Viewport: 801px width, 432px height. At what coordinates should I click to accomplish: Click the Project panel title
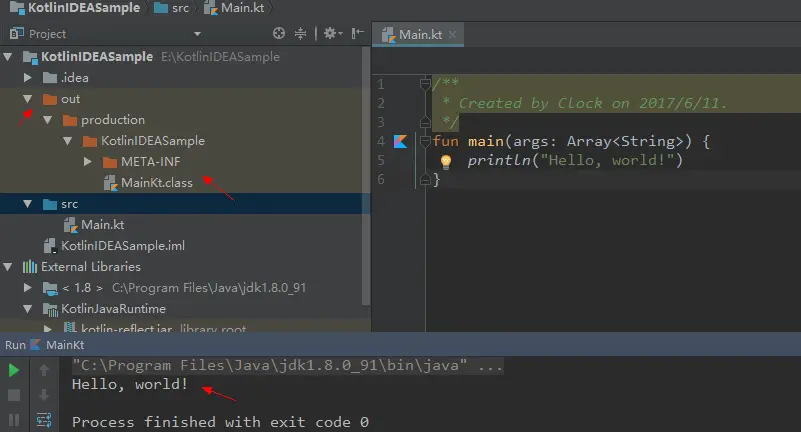tap(47, 34)
